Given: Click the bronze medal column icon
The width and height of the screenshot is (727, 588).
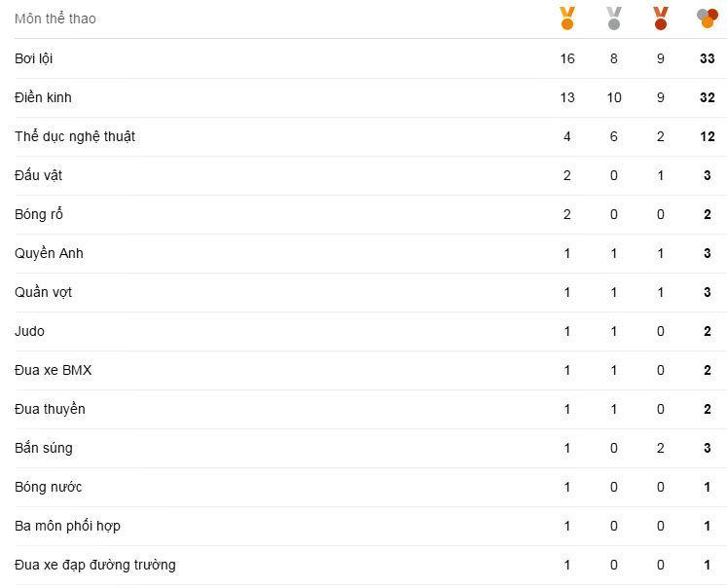Looking at the screenshot, I should 661,18.
